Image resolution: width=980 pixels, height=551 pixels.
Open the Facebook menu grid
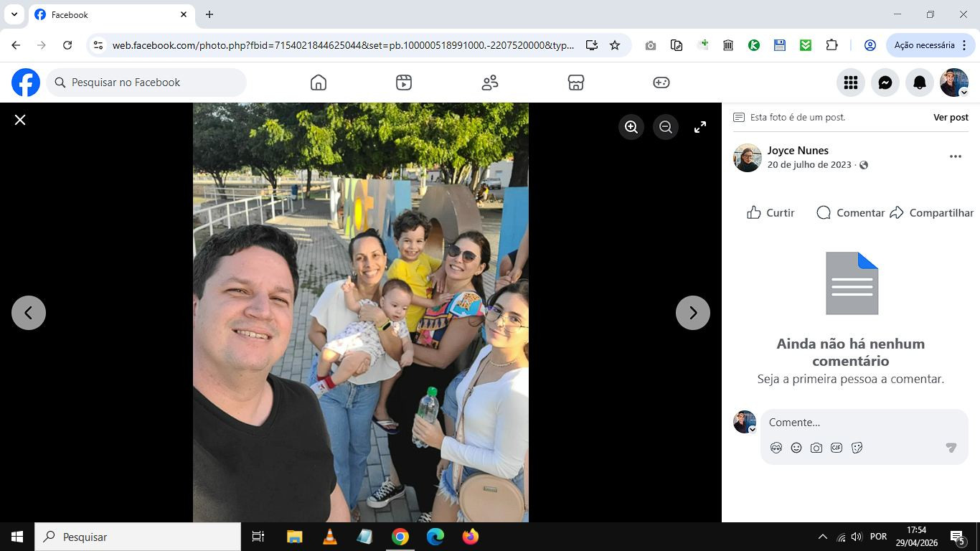pos(851,83)
